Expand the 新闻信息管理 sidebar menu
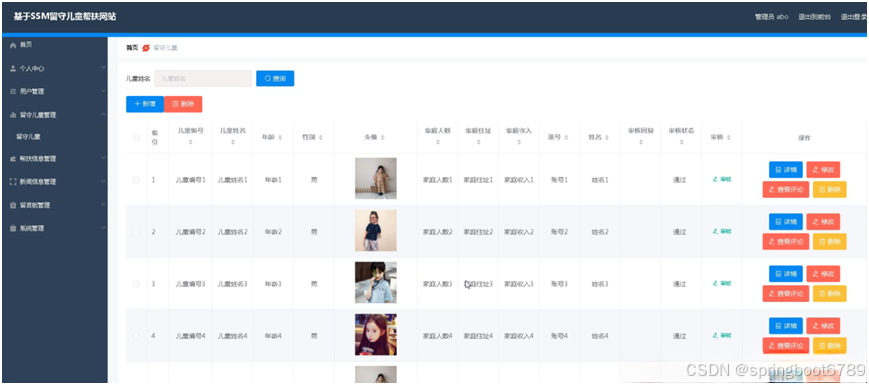 [x=54, y=182]
